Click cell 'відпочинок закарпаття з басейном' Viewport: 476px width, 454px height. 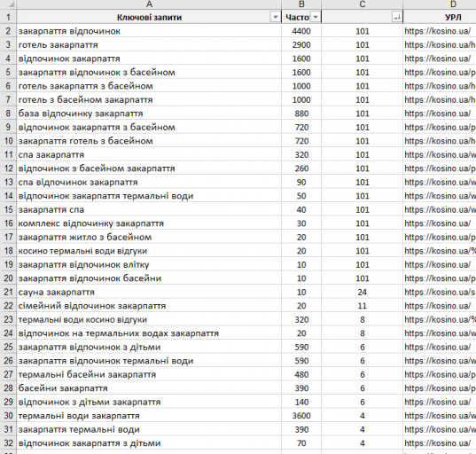(149, 127)
